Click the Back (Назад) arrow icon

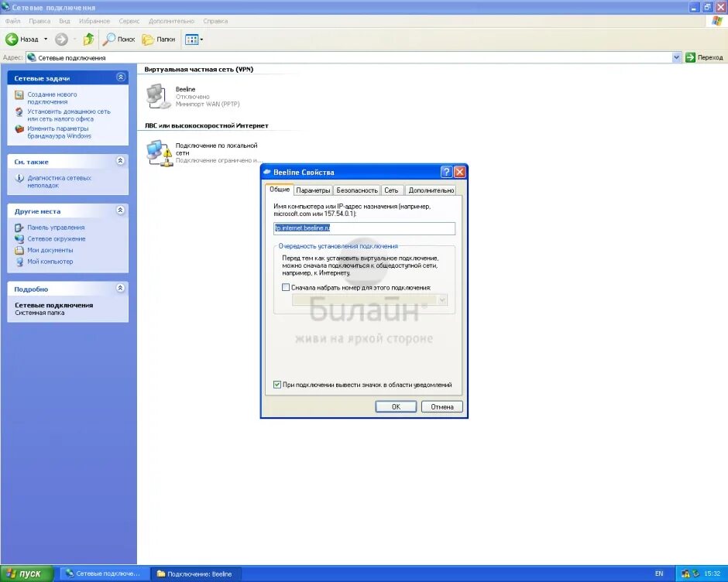pyautogui.click(x=12, y=39)
